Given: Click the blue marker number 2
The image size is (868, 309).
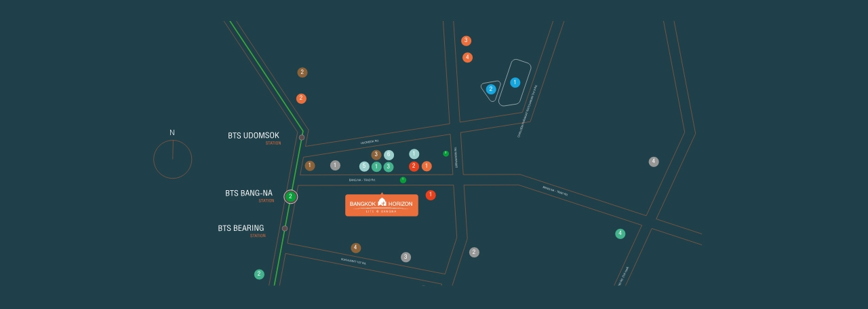Looking at the screenshot, I should [491, 89].
